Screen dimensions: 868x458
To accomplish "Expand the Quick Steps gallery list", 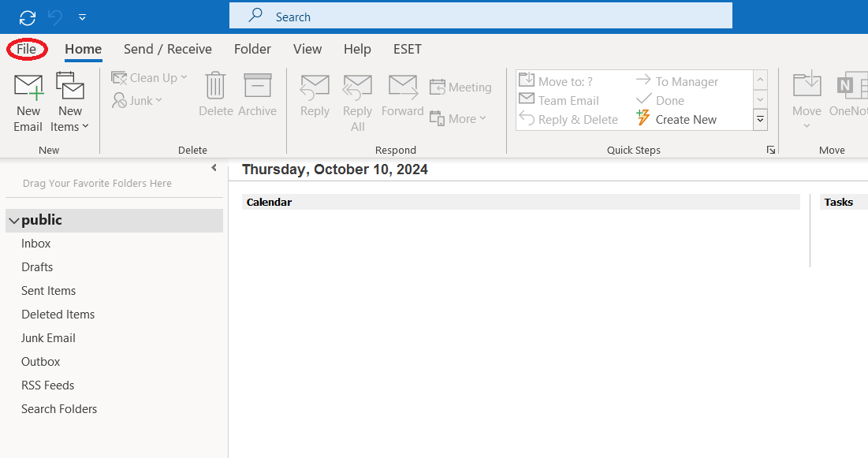I will [x=761, y=120].
